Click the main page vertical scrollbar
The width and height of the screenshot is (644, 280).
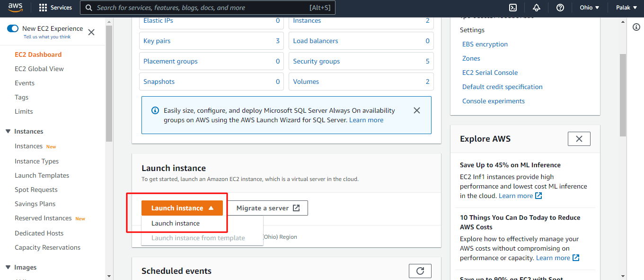coord(623,95)
